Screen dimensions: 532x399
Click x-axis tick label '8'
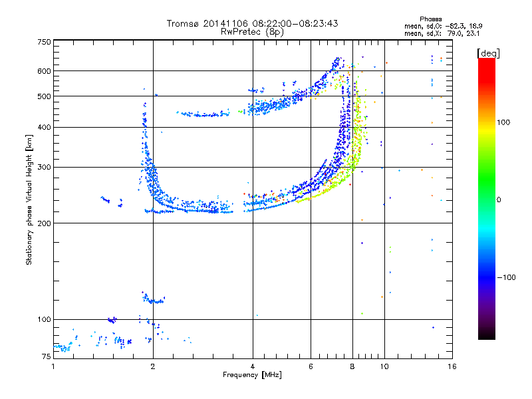(x=352, y=366)
